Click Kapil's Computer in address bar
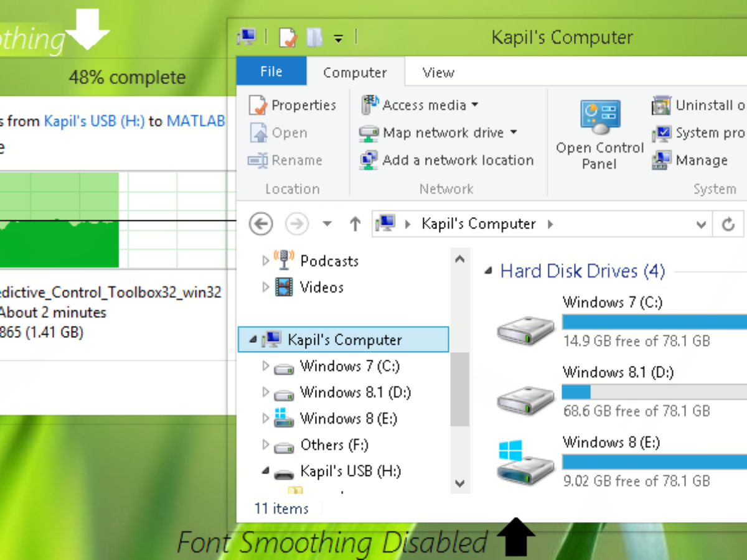747x560 pixels. click(478, 224)
